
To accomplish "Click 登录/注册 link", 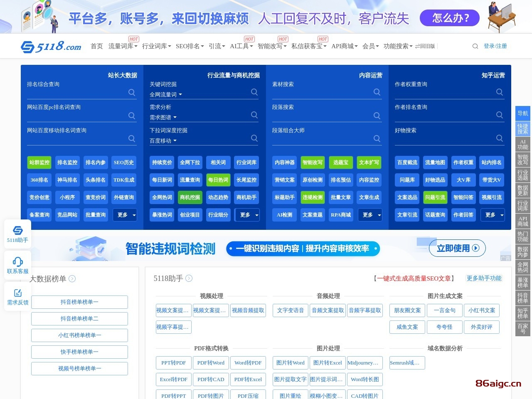I will pos(495,46).
